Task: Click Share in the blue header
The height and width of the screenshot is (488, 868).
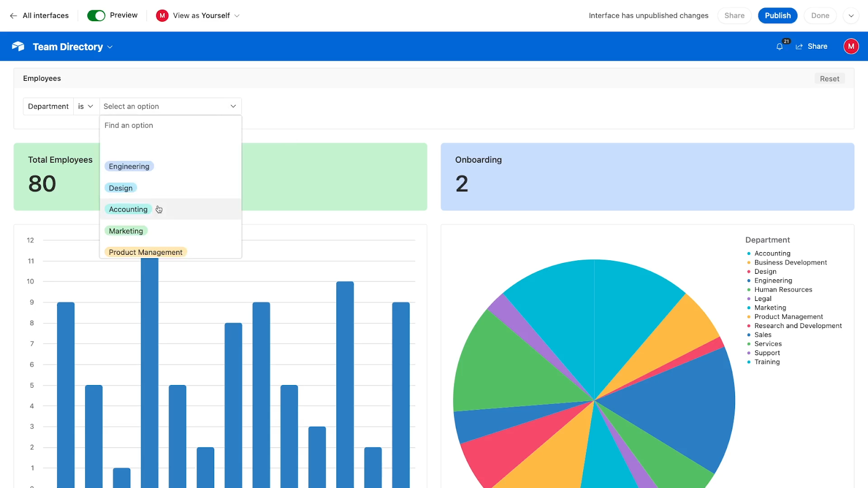Action: (x=812, y=47)
